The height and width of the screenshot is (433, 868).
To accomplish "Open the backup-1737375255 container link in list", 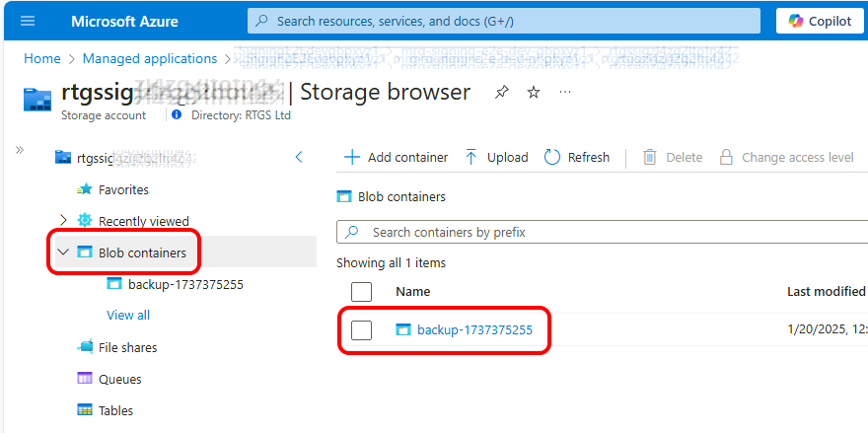I will (x=475, y=330).
